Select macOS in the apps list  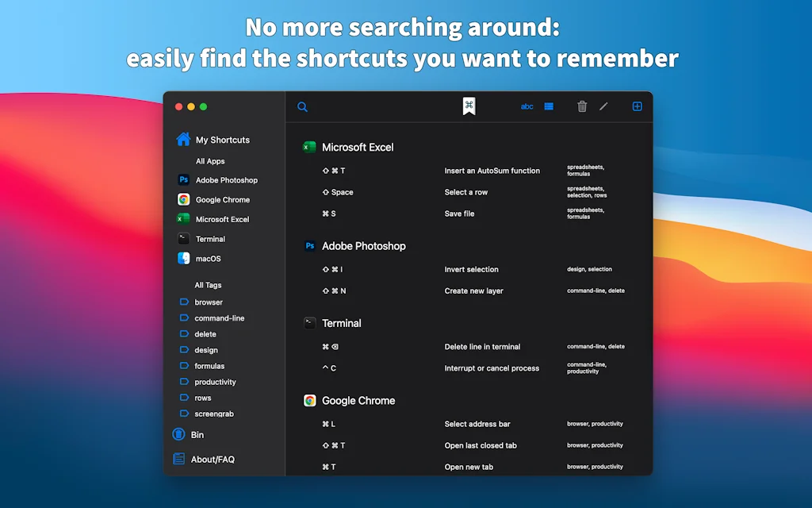pos(208,259)
